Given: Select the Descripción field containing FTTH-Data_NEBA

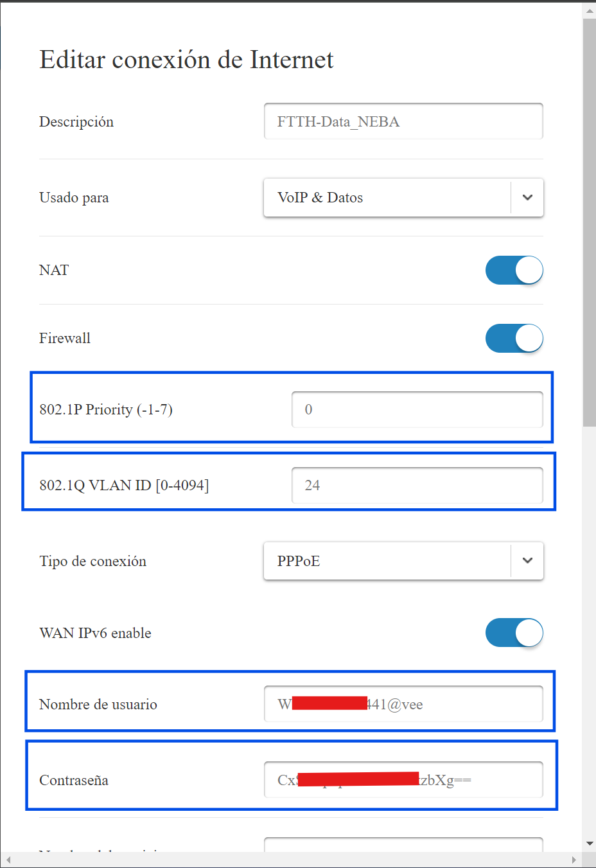Looking at the screenshot, I should (403, 121).
